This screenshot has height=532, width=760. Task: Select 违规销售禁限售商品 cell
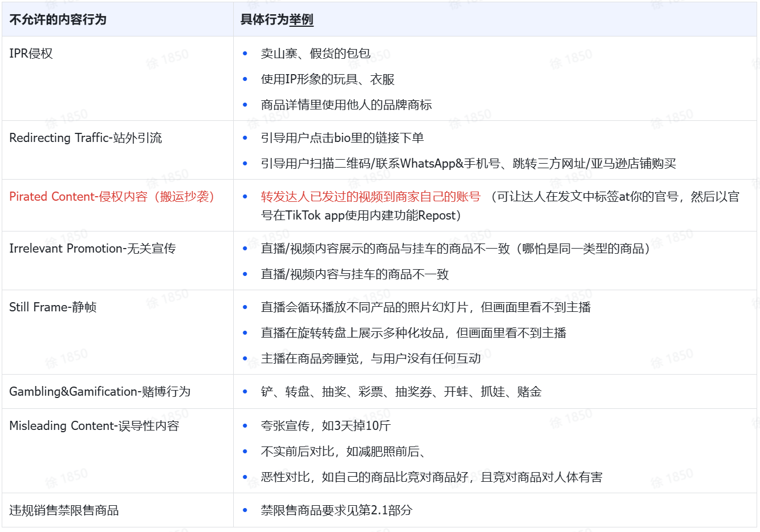click(117, 510)
